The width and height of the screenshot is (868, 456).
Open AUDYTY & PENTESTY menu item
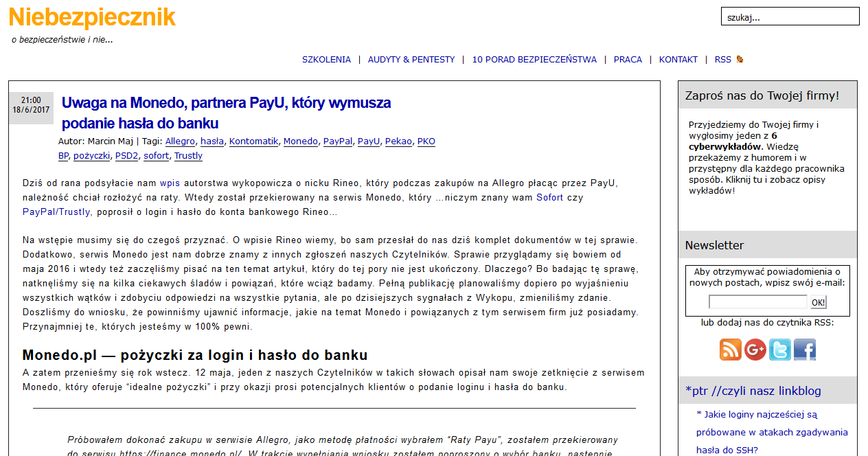point(411,60)
